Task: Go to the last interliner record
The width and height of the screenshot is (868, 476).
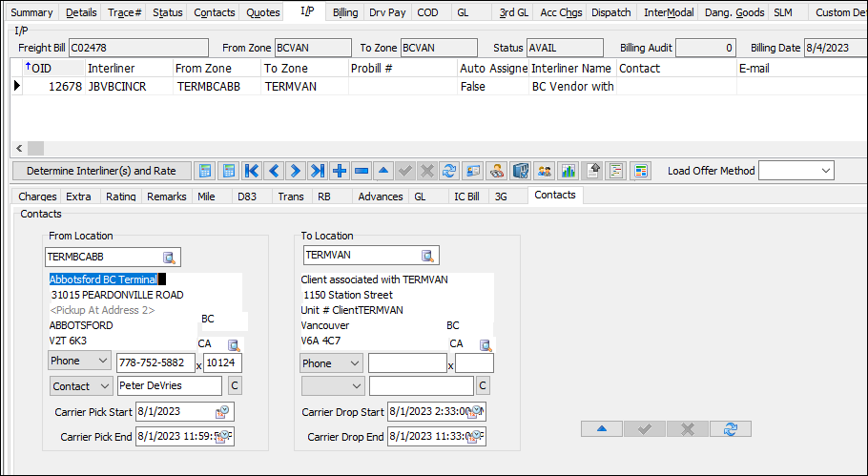Action: [318, 171]
